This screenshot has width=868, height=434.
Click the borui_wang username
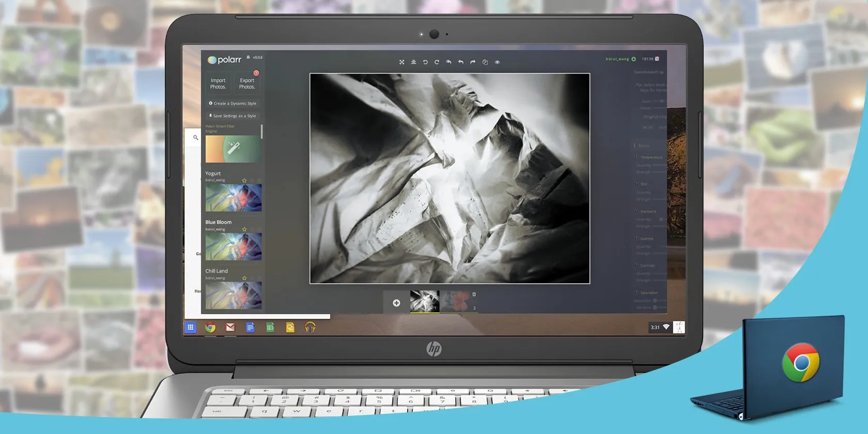[x=617, y=59]
